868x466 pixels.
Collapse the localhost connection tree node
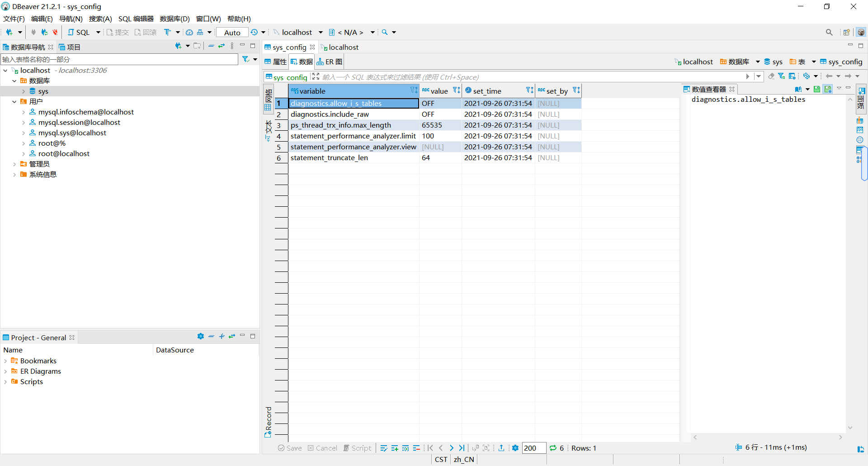pyautogui.click(x=5, y=71)
